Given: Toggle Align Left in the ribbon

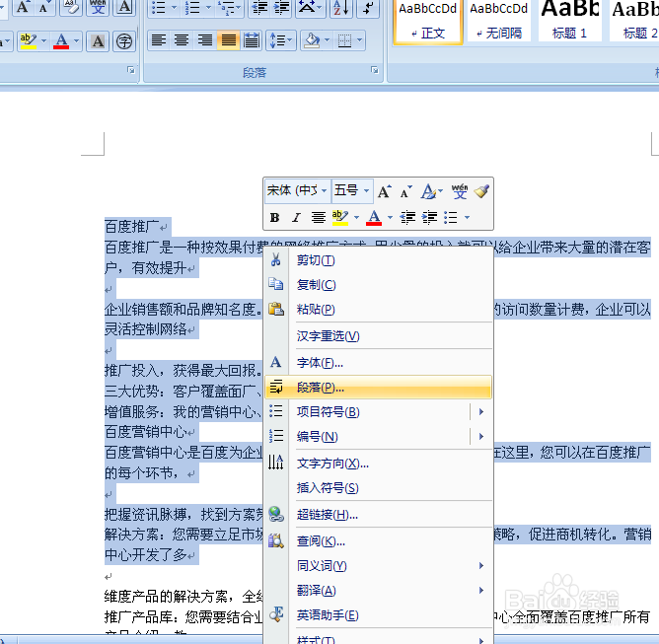Looking at the screenshot, I should click(x=159, y=40).
